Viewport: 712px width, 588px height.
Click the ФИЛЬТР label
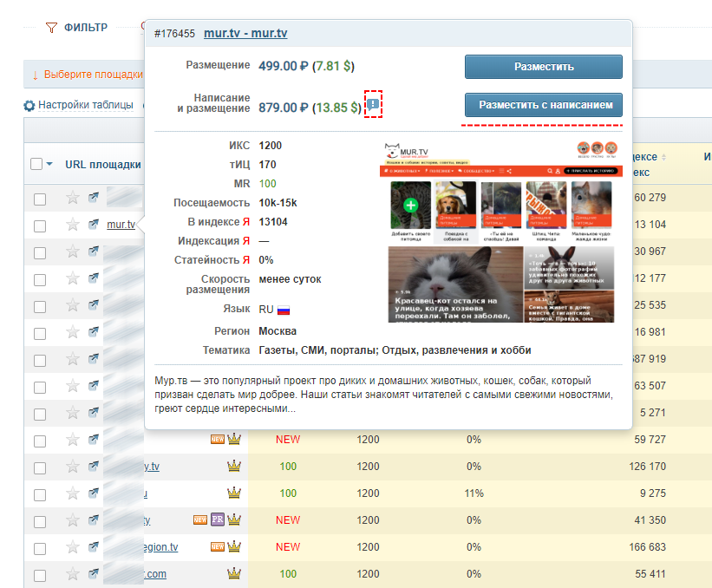click(x=86, y=27)
